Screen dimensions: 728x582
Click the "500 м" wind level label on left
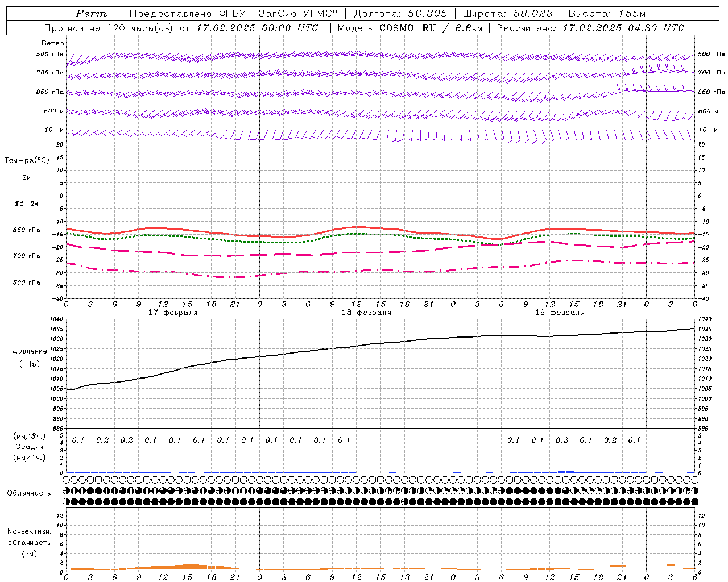tap(54, 111)
